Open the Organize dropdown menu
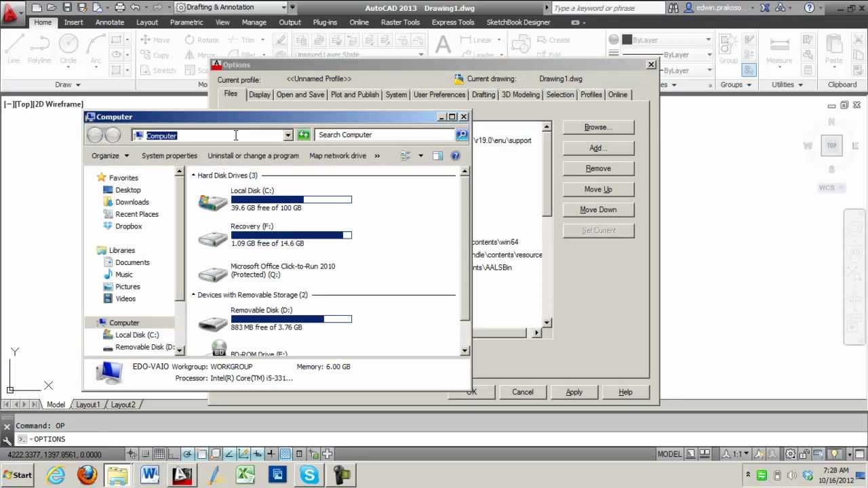 pos(111,156)
